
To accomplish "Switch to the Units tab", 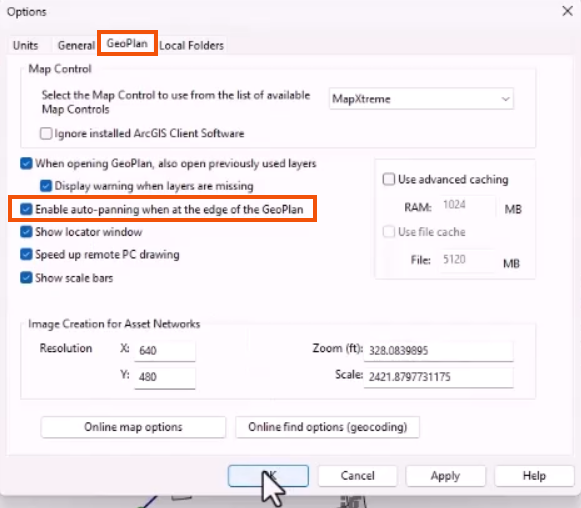I will point(26,46).
